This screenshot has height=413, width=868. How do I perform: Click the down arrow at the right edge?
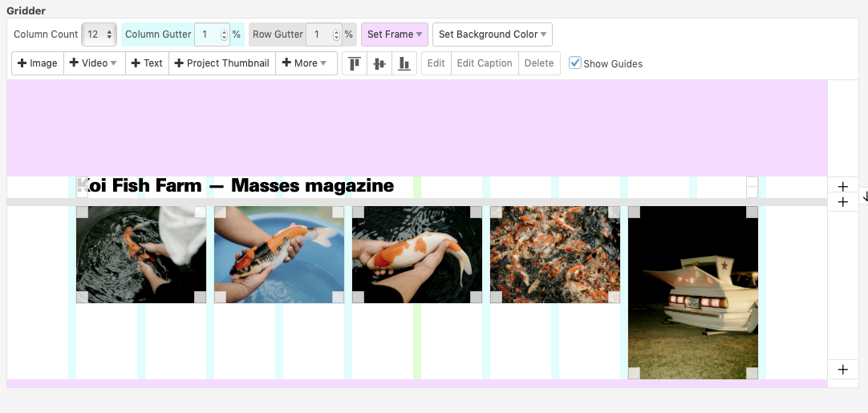point(864,195)
